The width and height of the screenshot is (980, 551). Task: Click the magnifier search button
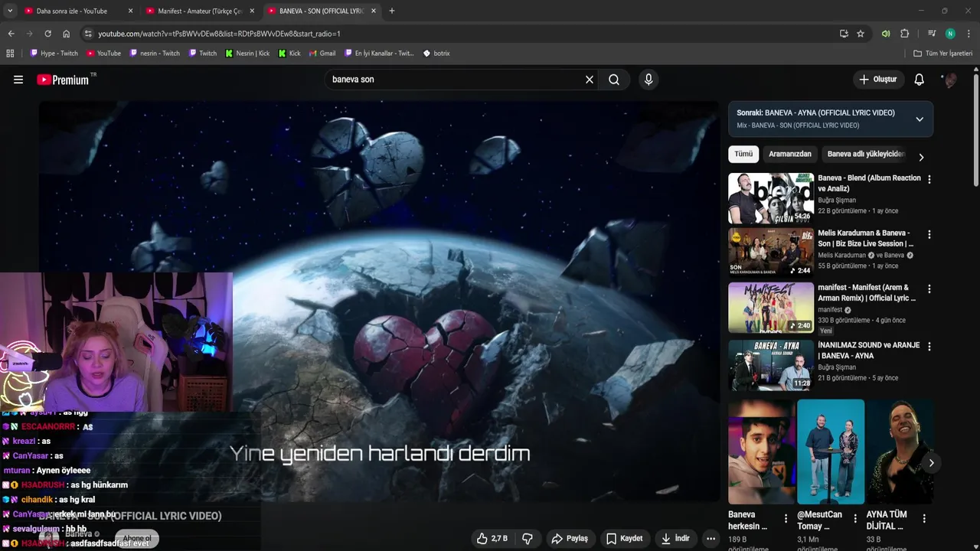click(614, 80)
